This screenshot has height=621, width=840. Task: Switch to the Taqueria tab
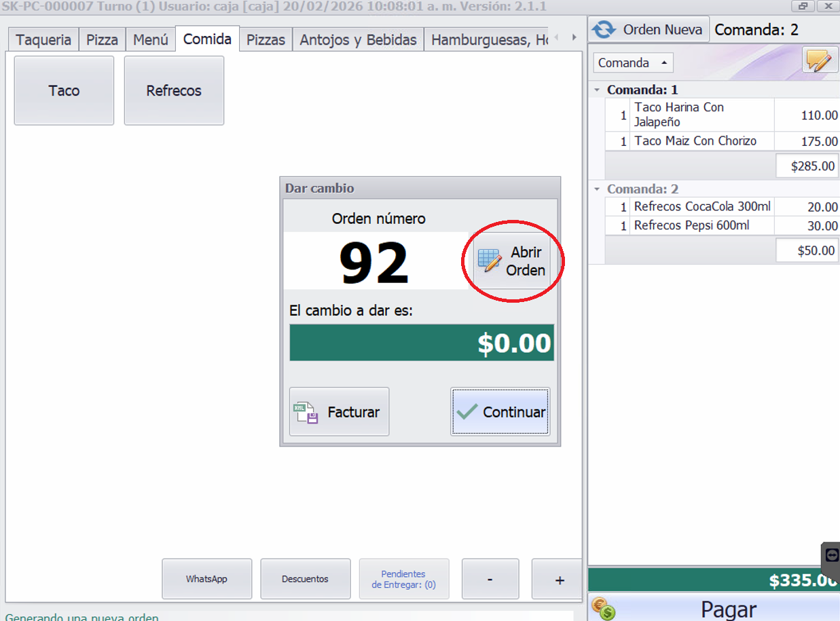(43, 39)
